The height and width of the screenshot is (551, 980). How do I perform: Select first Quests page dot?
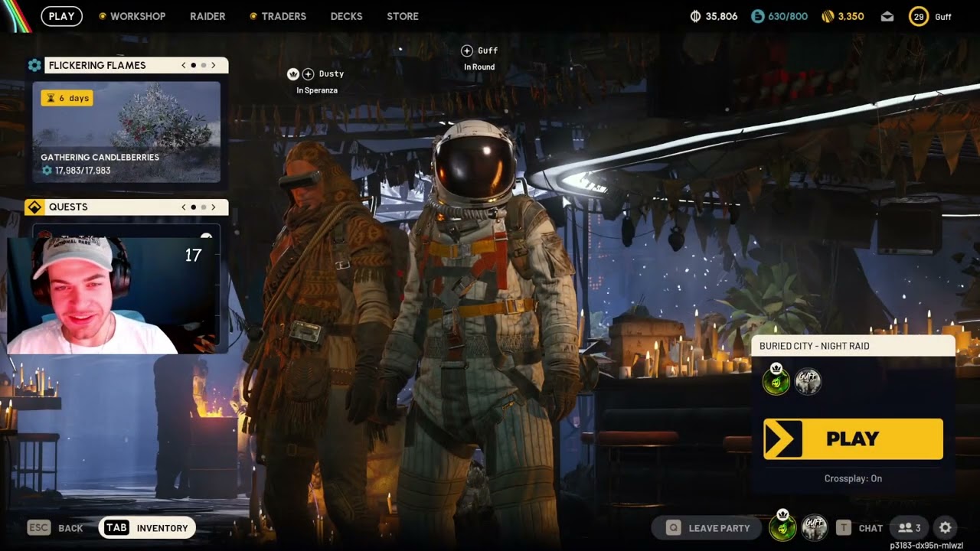click(193, 207)
